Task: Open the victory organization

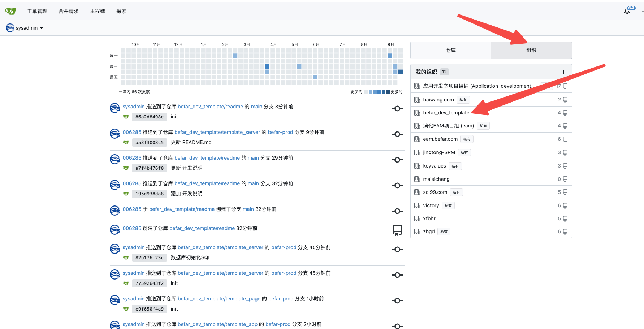Action: 431,205
